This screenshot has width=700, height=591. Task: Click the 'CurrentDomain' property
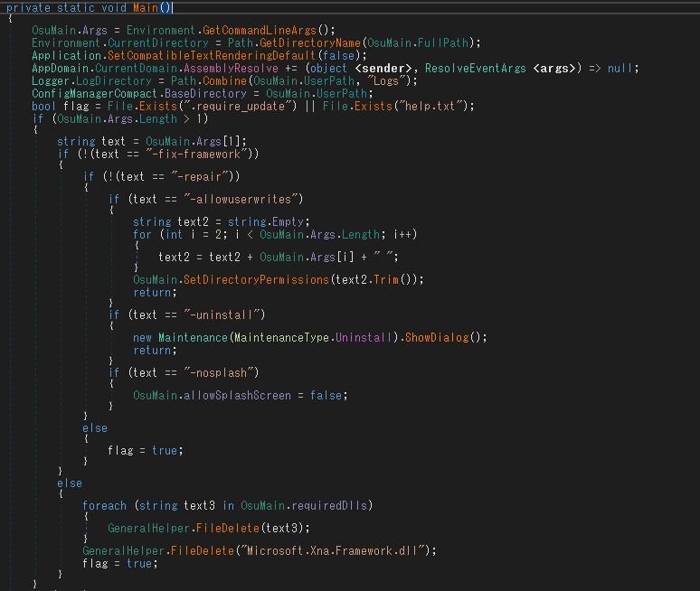coord(137,69)
